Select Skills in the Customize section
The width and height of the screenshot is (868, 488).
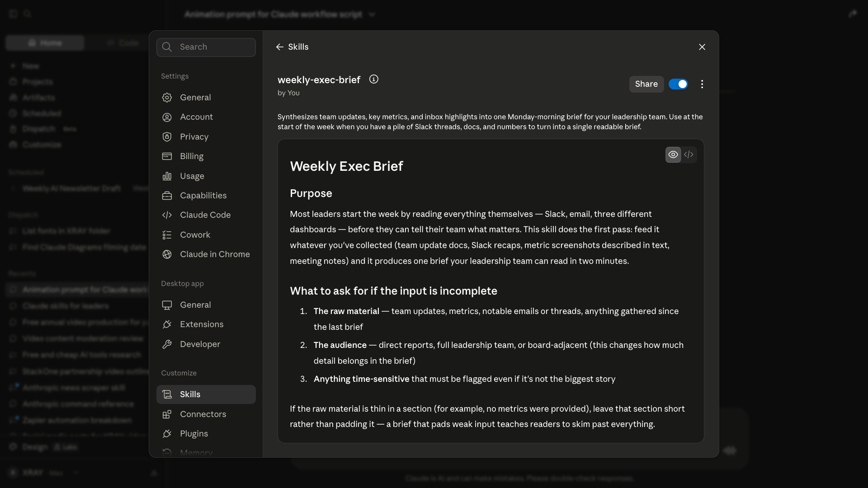206,394
